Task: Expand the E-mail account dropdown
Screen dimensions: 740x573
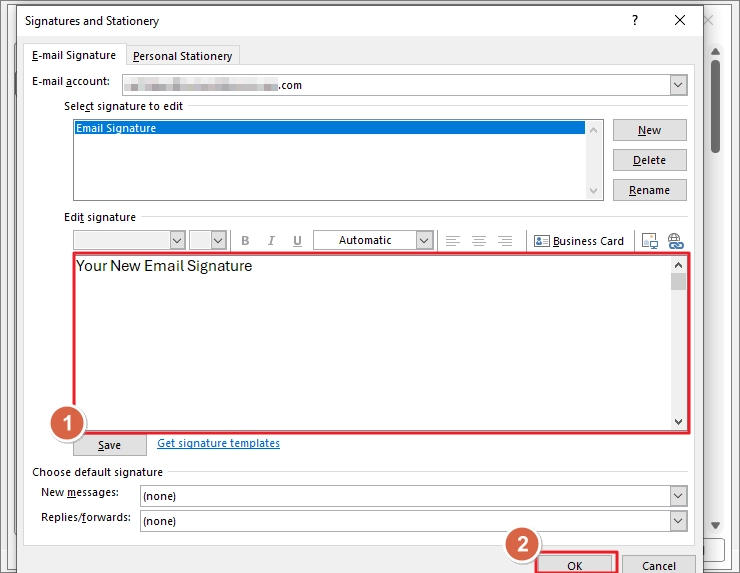Action: coord(678,85)
